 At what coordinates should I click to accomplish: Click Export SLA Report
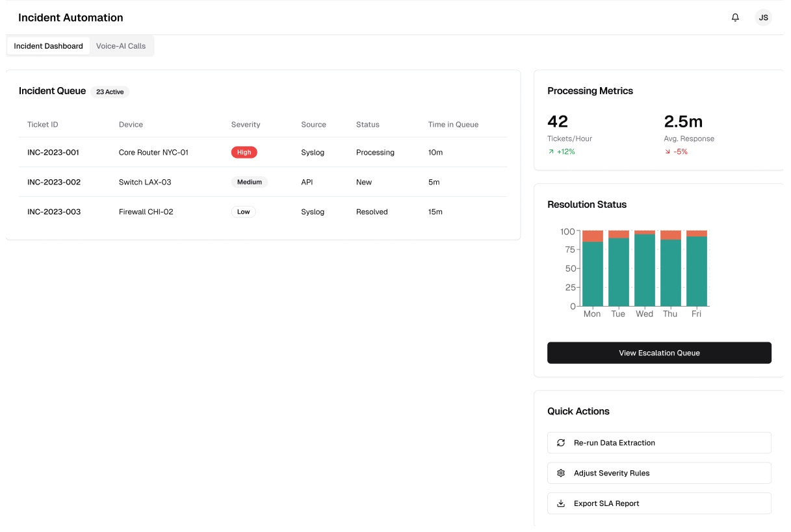(x=659, y=503)
